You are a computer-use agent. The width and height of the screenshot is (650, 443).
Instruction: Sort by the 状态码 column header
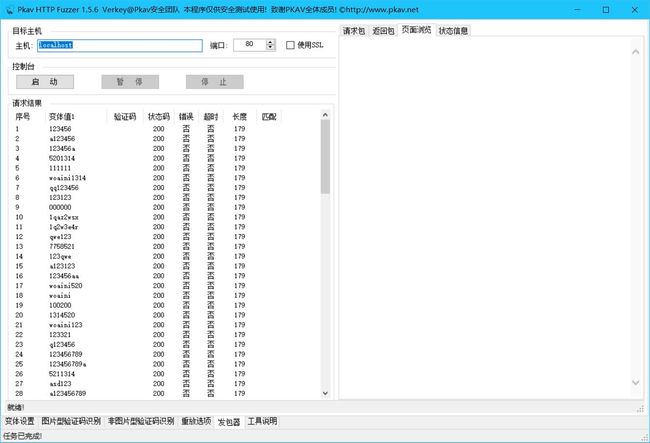tap(158, 116)
